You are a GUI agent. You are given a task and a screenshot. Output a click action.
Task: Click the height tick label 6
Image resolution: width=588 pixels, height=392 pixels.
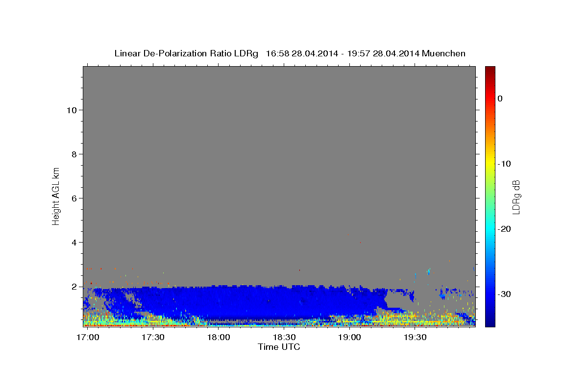click(x=74, y=198)
